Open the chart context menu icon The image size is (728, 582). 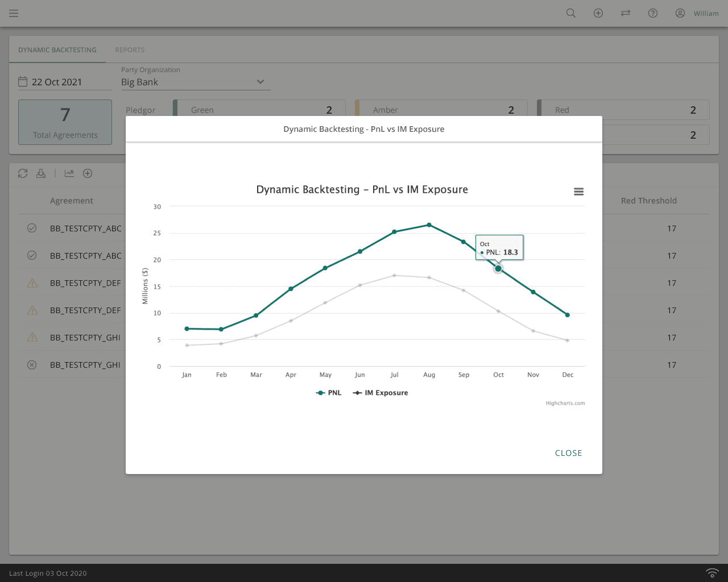point(578,192)
